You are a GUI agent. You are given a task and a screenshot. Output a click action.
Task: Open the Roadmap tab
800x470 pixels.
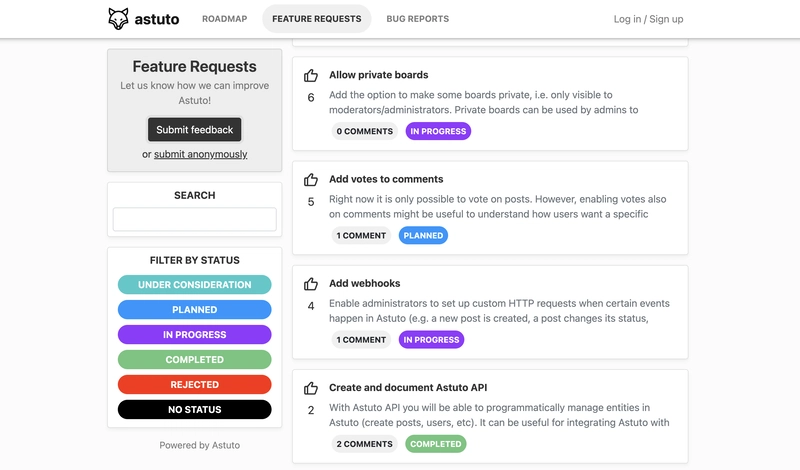[224, 19]
